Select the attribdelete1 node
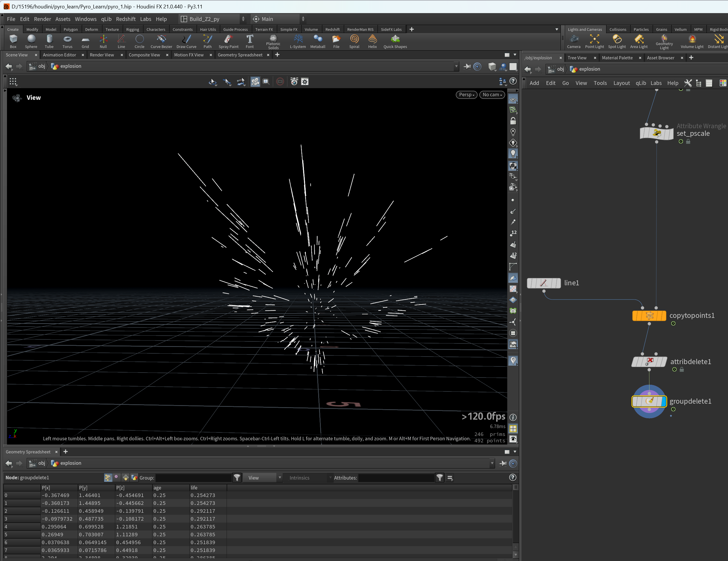The height and width of the screenshot is (561, 728). (x=649, y=361)
